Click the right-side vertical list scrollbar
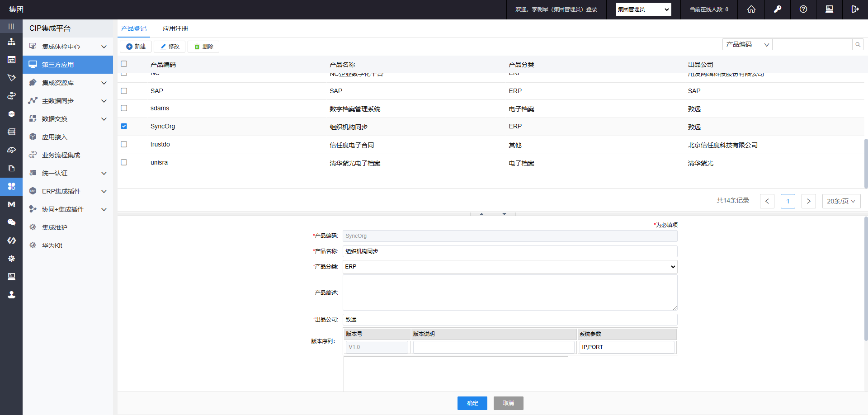 pos(865,163)
